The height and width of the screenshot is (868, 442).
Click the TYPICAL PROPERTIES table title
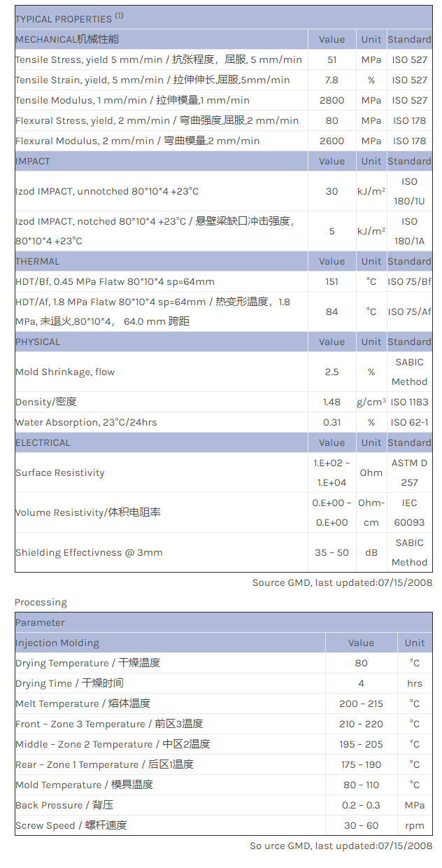[63, 19]
